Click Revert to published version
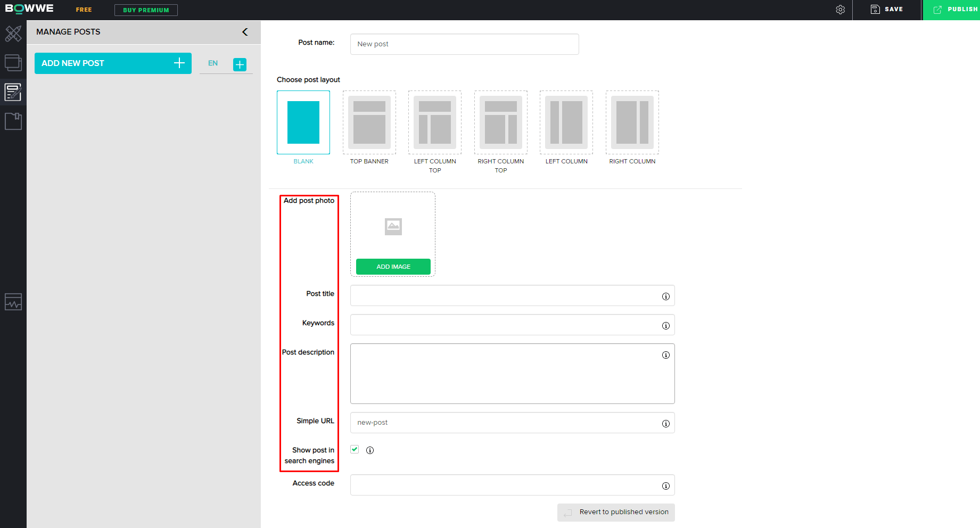The height and width of the screenshot is (528, 980). 616,513
